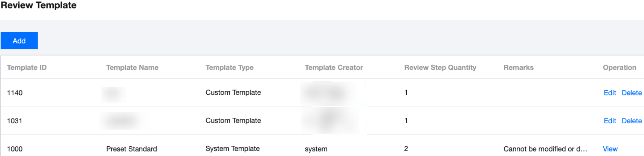
Task: Select the Template Type column header
Action: tap(229, 67)
